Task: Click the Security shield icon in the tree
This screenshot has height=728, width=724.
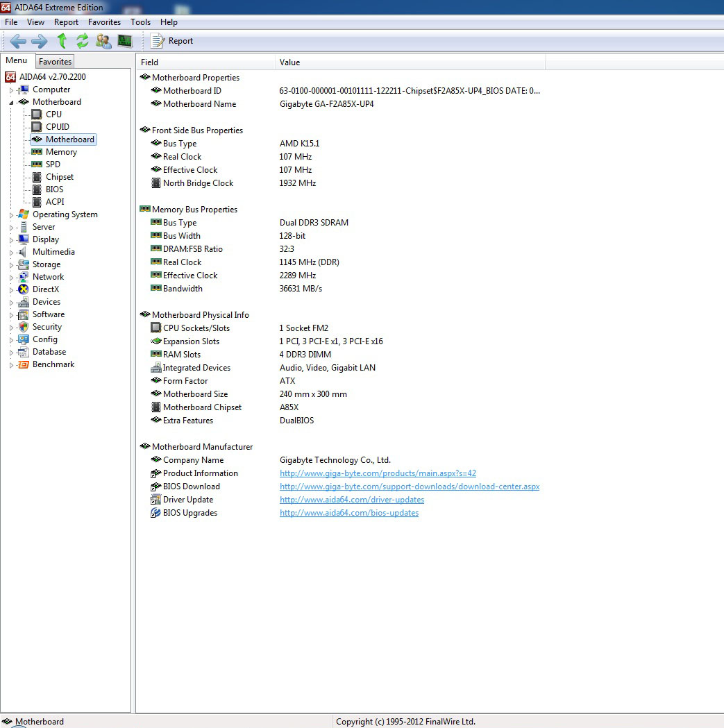Action: 23,328
